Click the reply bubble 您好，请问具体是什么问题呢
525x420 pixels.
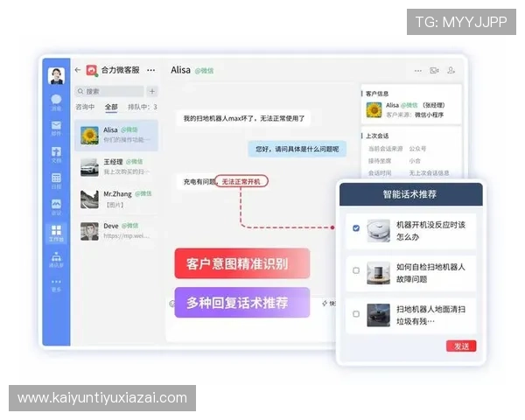coord(297,149)
